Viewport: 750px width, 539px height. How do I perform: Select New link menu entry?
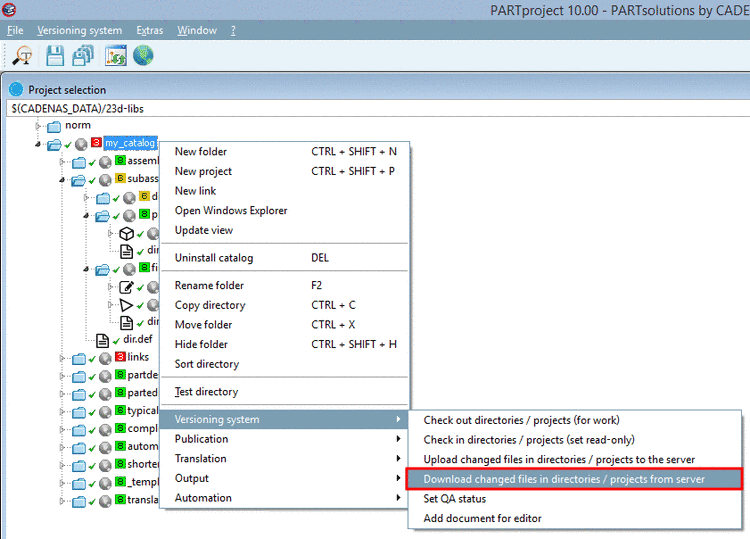[285, 191]
